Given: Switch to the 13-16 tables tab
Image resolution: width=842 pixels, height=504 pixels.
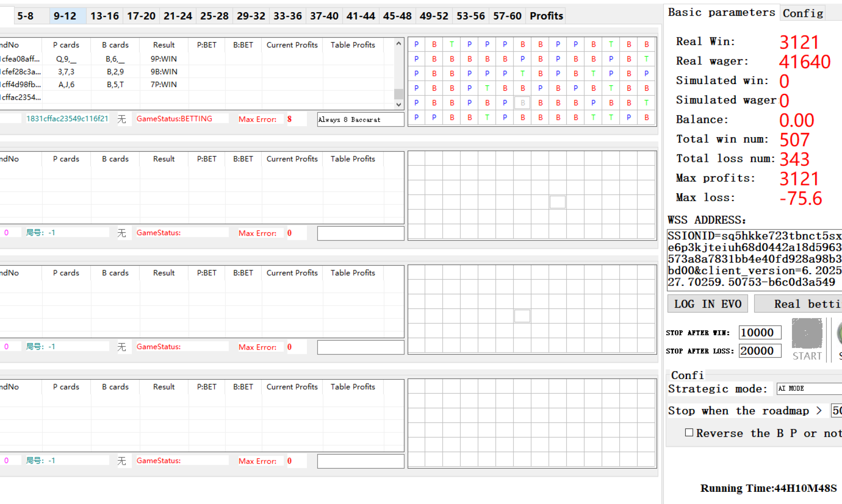Looking at the screenshot, I should 104,16.
